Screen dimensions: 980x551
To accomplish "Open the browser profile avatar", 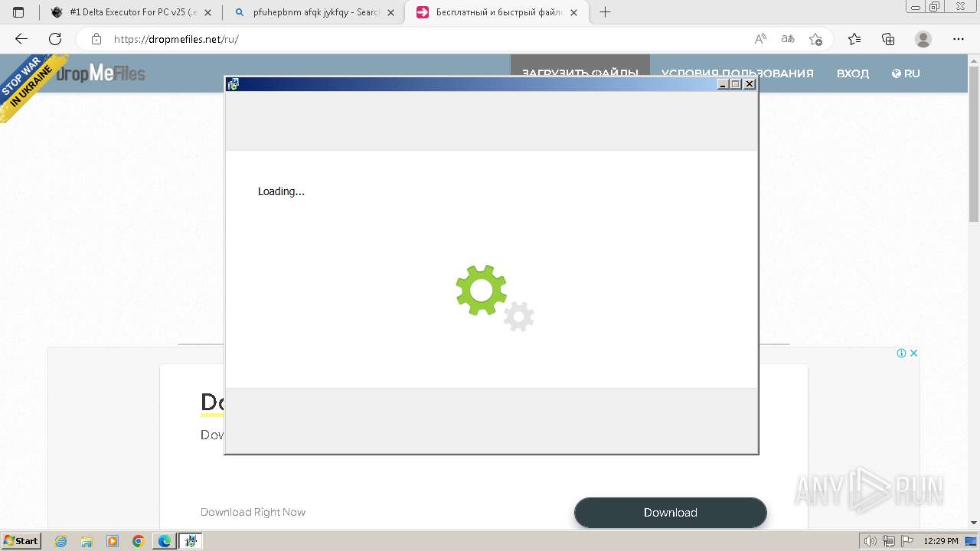I will tap(923, 39).
